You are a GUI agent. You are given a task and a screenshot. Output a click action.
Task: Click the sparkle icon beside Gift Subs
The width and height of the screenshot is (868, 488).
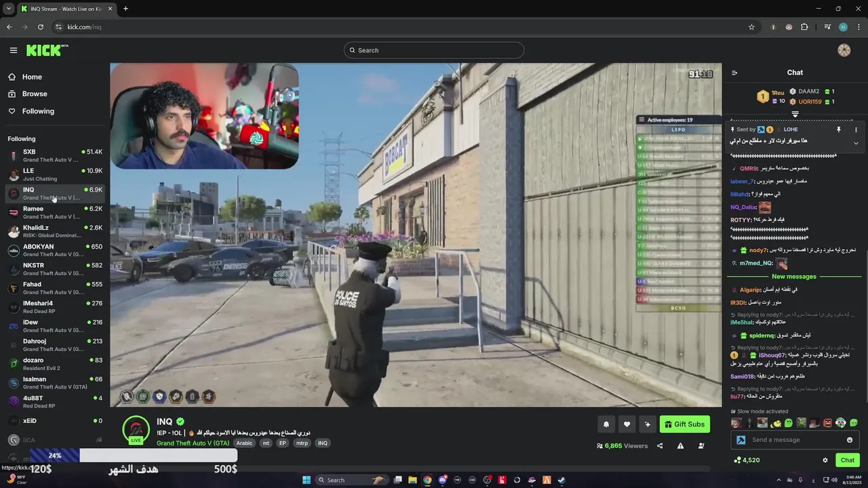pyautogui.click(x=648, y=424)
